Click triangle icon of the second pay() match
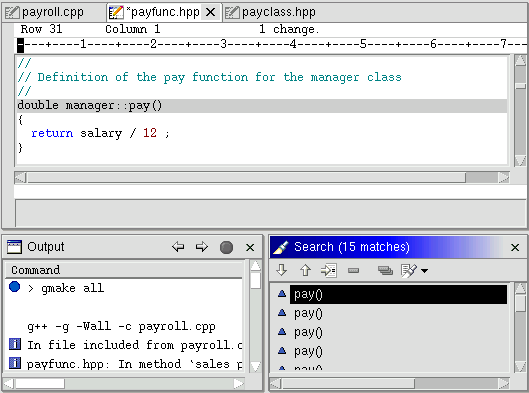529x393 pixels. click(x=282, y=313)
